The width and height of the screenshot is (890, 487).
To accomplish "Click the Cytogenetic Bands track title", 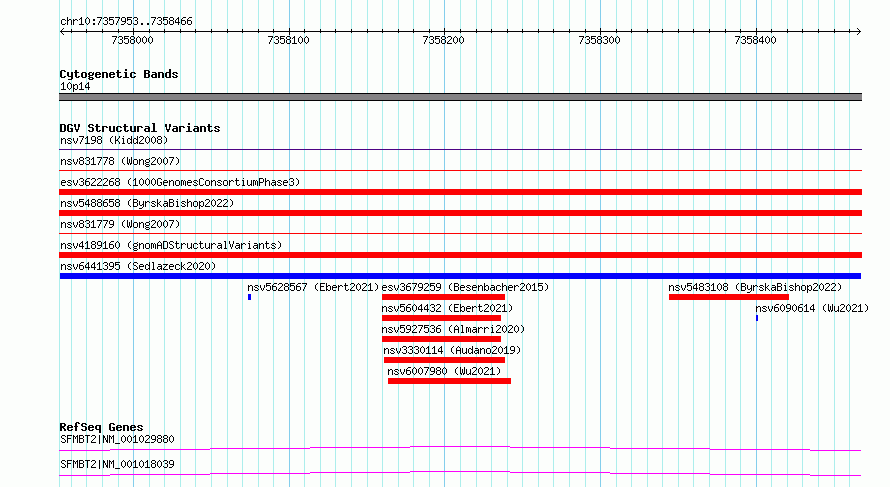I will [x=119, y=74].
